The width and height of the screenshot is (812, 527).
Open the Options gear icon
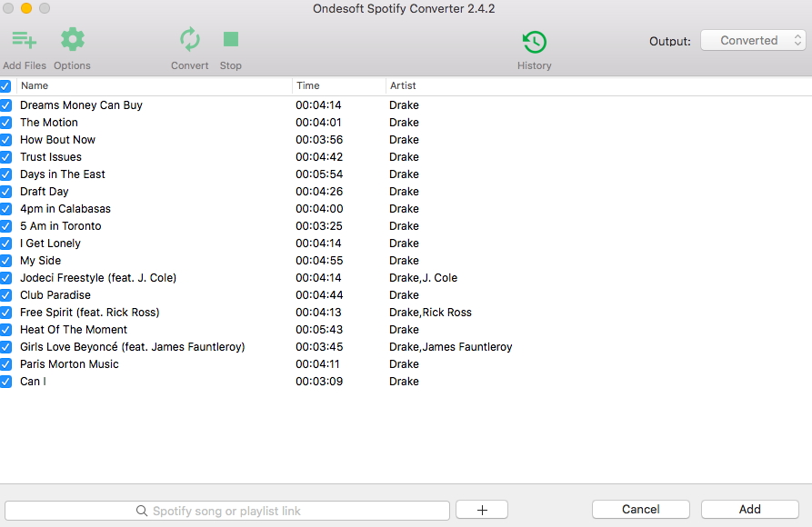73,40
